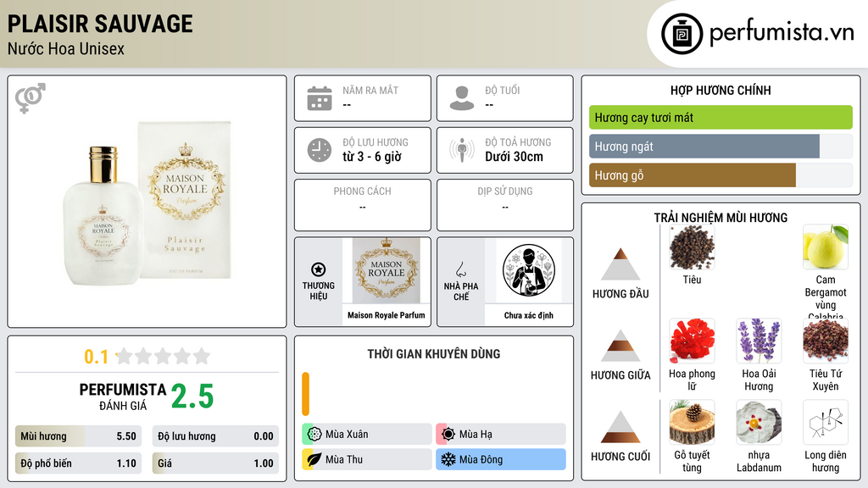This screenshot has width=868, height=488.
Task: Click the Hoa phong lữ geranium image
Action: point(692,341)
